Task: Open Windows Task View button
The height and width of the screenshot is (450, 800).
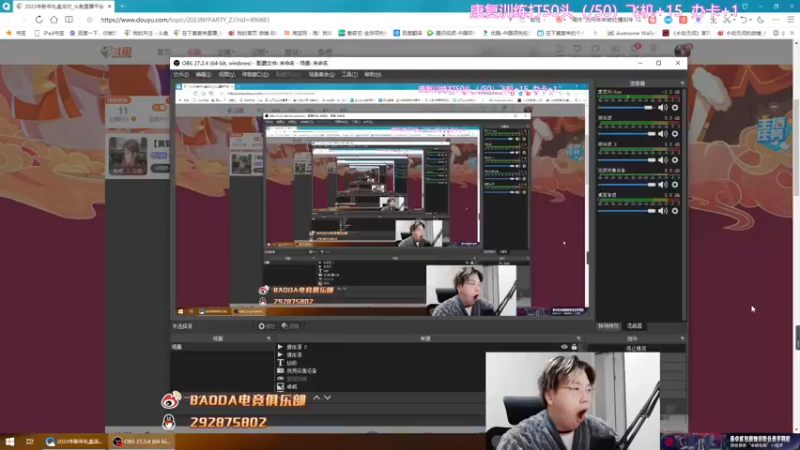Action: click(x=30, y=441)
